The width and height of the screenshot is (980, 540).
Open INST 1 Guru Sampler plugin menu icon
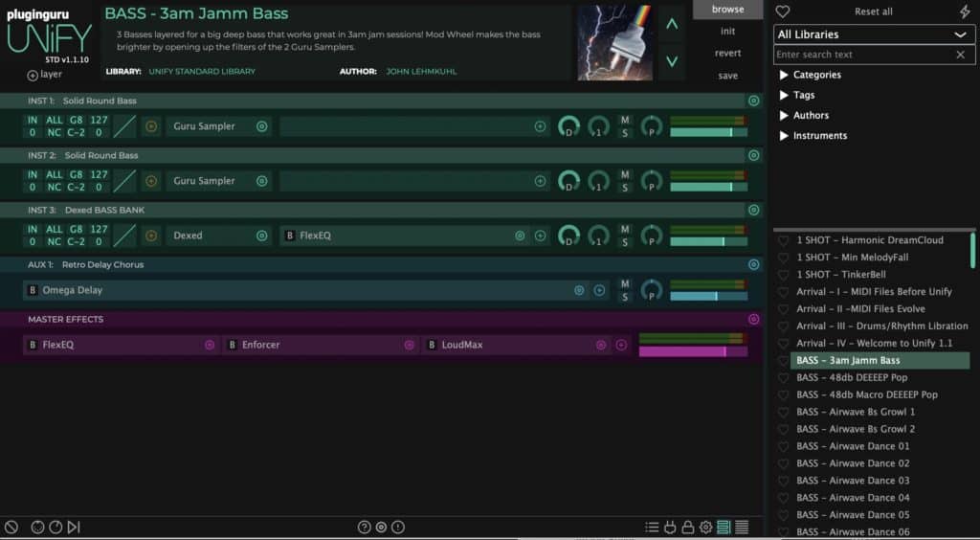pos(262,126)
